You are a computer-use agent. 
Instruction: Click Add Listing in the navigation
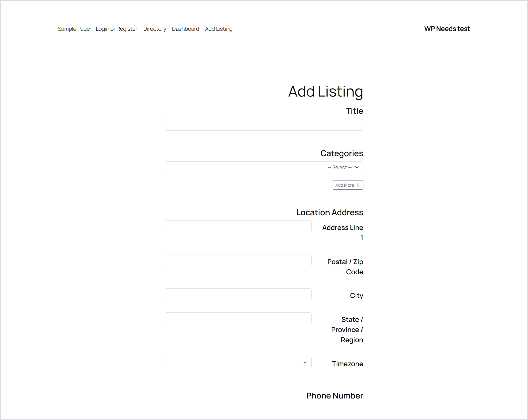(x=219, y=29)
